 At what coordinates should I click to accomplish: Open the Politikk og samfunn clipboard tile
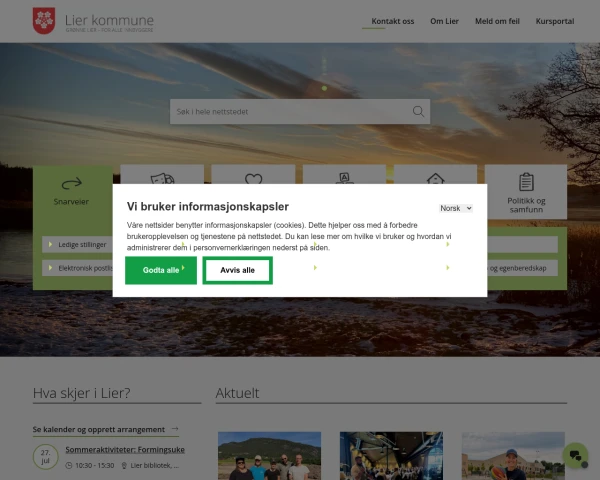coord(526,192)
